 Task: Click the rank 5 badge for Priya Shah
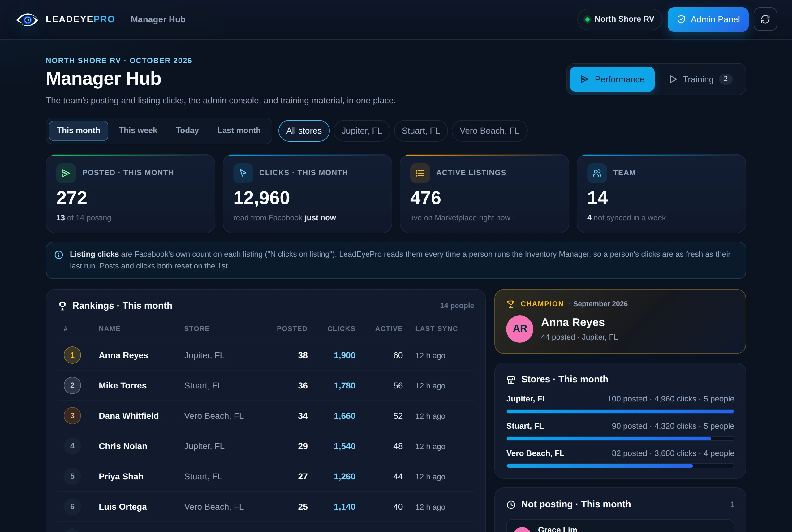pyautogui.click(x=72, y=476)
